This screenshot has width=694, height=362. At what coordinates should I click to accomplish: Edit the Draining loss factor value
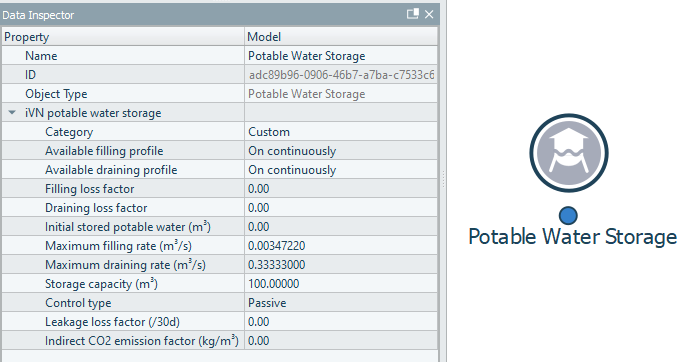click(341, 208)
